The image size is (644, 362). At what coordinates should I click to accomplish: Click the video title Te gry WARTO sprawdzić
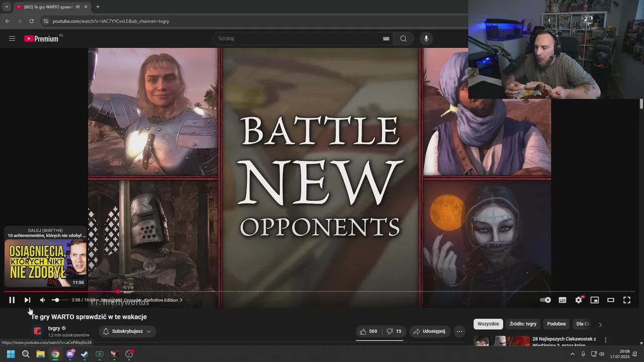point(89,317)
